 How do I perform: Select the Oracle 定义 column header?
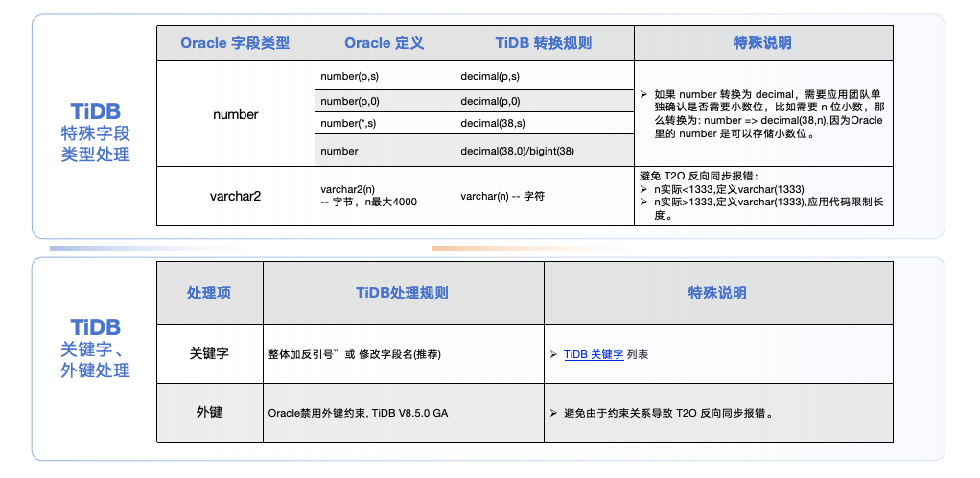coord(384,43)
